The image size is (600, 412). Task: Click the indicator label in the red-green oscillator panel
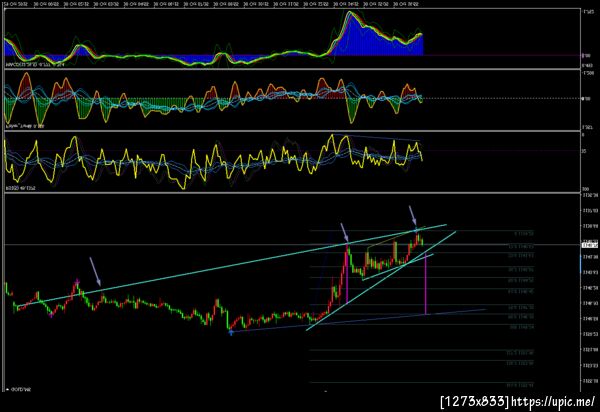point(24,126)
